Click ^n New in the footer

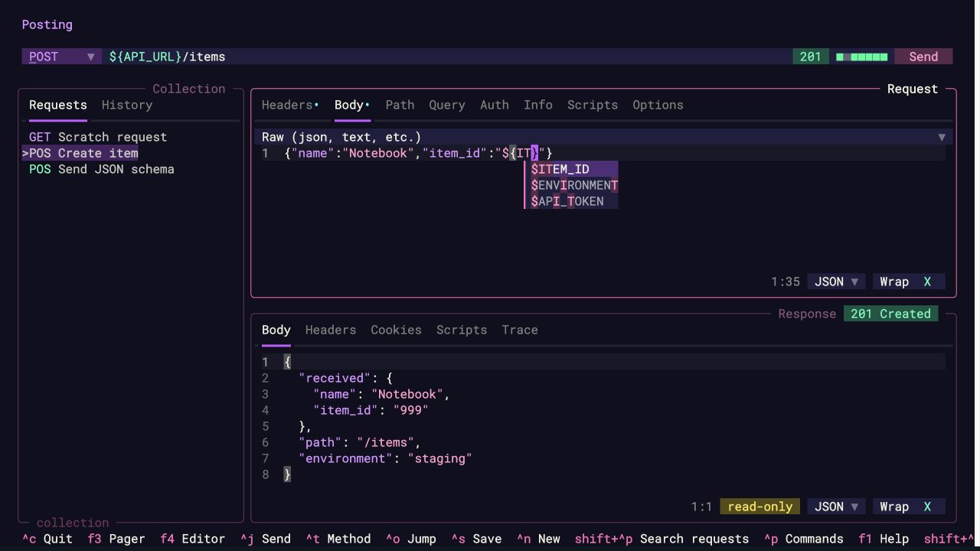(x=538, y=539)
